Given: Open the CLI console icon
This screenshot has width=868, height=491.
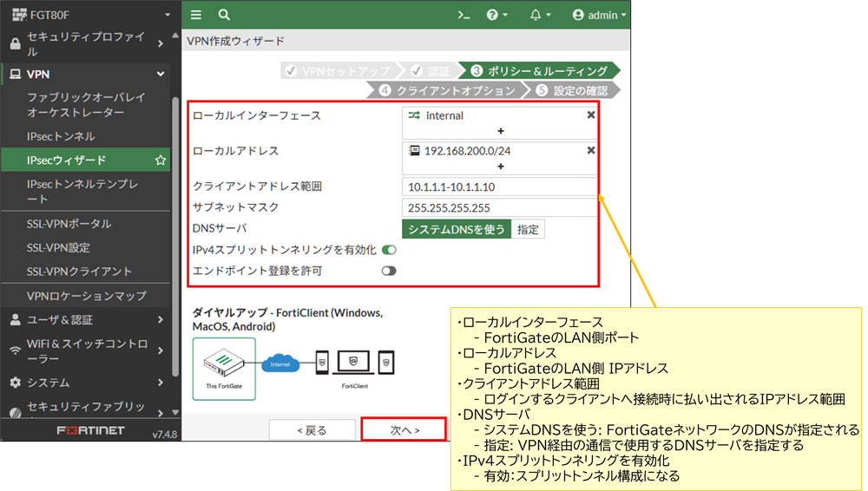Looking at the screenshot, I should click(464, 15).
